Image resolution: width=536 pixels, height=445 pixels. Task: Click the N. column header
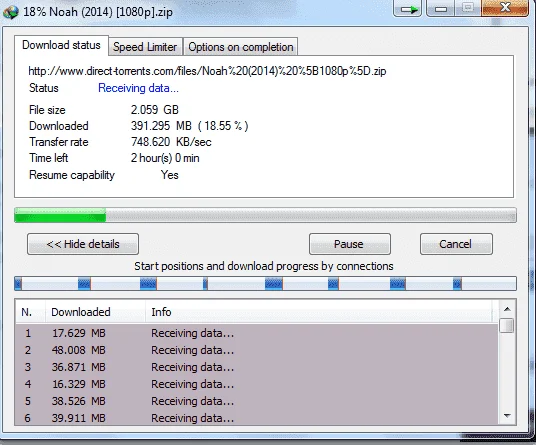pos(30,312)
